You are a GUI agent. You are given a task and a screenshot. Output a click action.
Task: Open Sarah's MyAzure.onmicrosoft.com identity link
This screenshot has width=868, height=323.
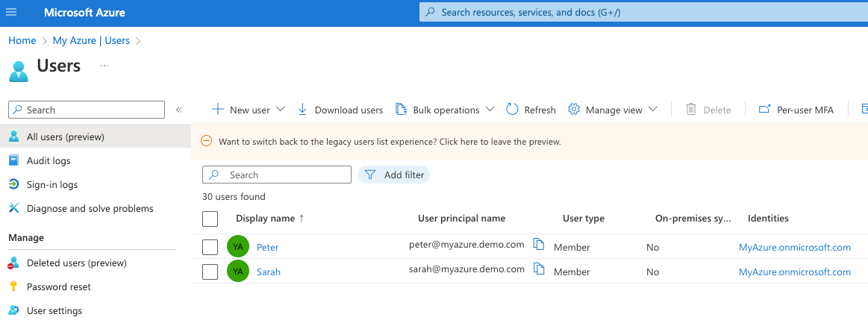(x=794, y=272)
